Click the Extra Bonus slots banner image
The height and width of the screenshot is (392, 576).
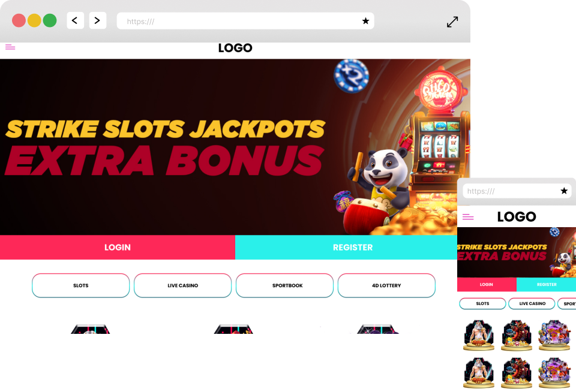click(235, 147)
